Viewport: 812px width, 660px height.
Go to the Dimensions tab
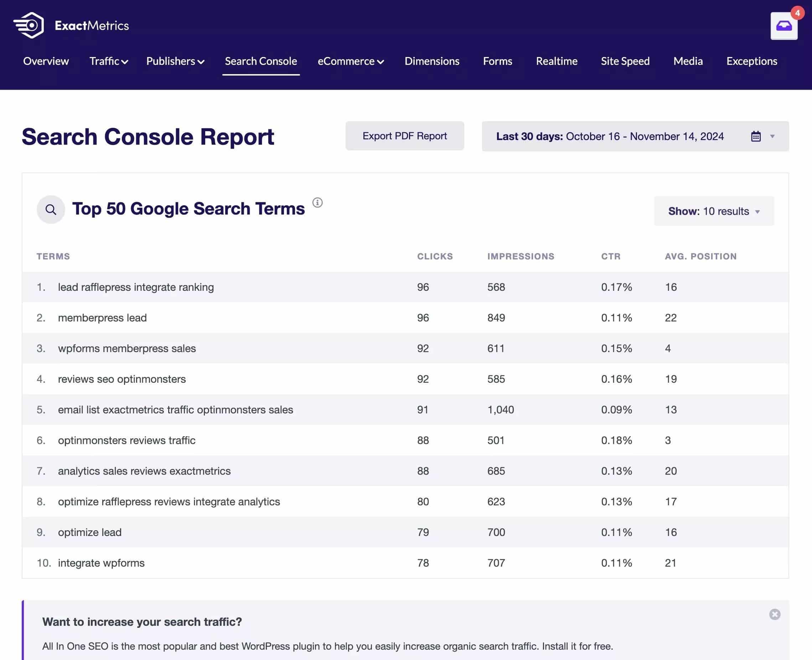(432, 61)
